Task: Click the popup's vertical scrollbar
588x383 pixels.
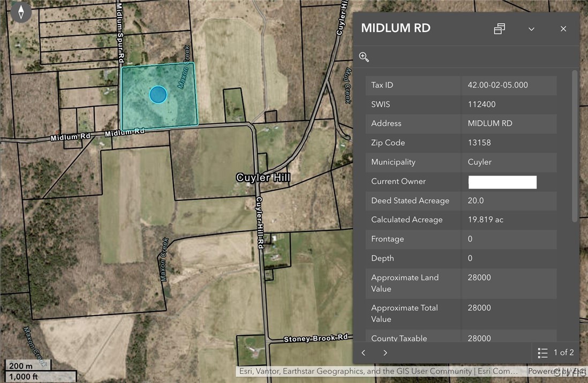Action: pos(575,146)
